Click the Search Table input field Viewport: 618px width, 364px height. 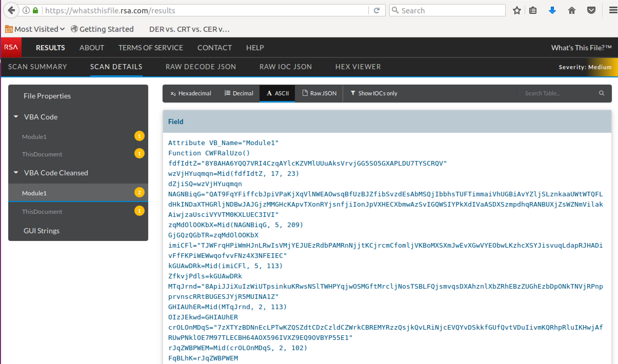tap(556, 93)
